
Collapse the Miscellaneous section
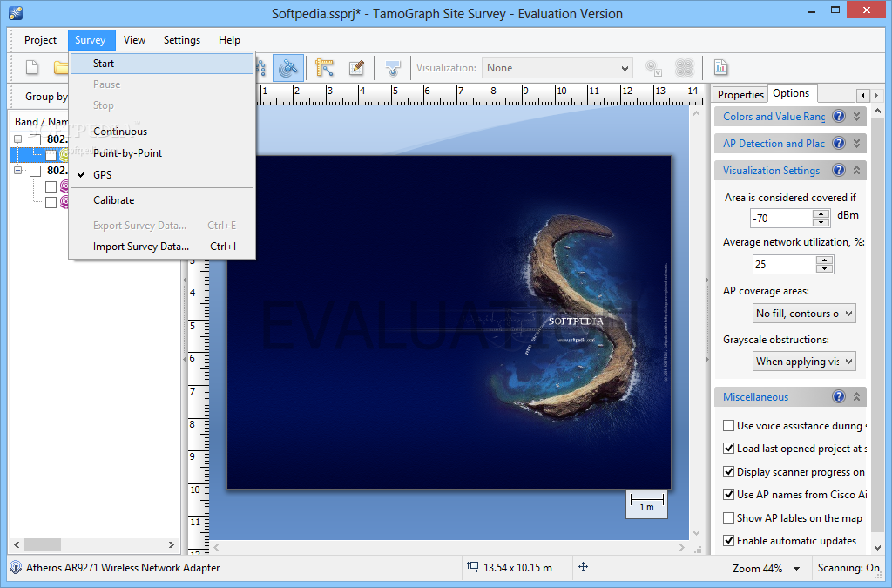pyautogui.click(x=857, y=396)
